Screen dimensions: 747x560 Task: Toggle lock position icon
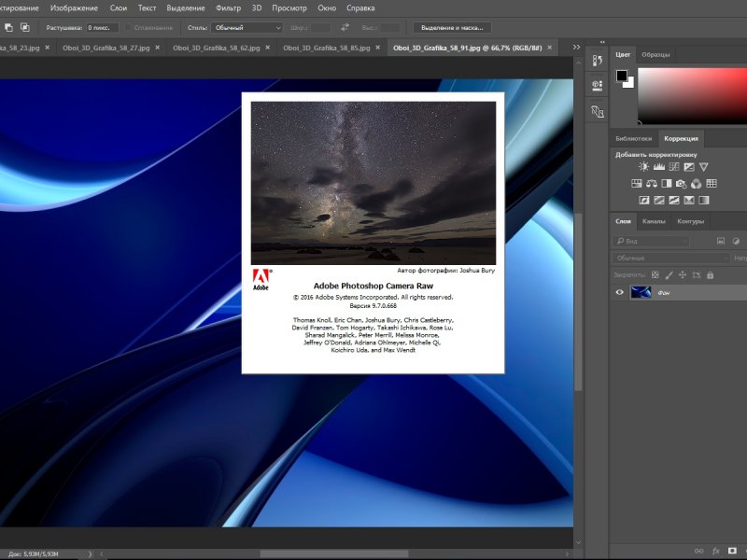click(x=683, y=274)
